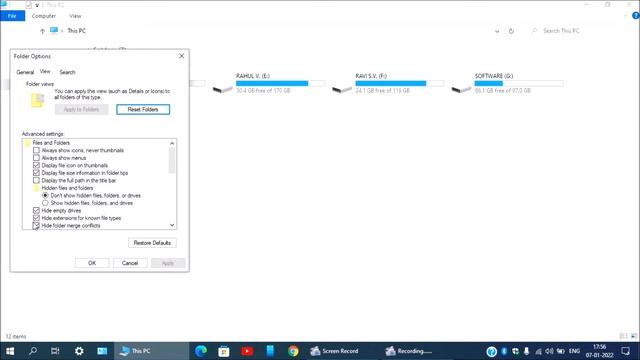Click the Apply button in Folder Options

pos(168,263)
